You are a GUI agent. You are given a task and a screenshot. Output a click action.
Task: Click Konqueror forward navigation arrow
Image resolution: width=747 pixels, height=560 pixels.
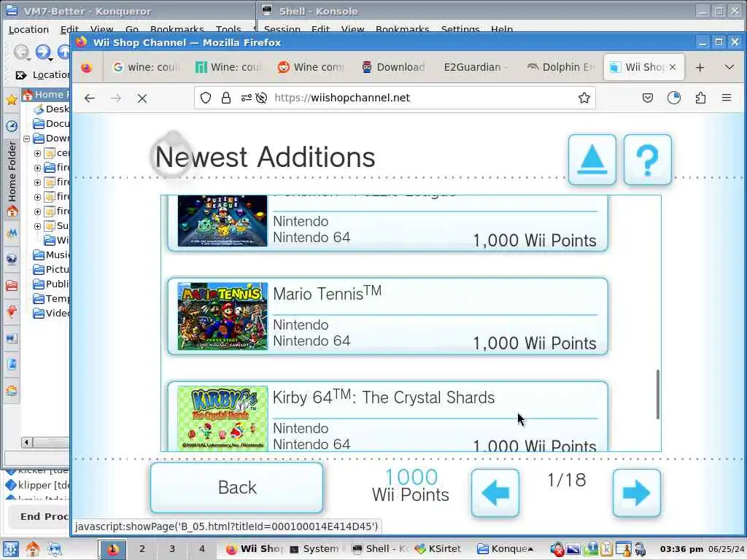(42, 52)
